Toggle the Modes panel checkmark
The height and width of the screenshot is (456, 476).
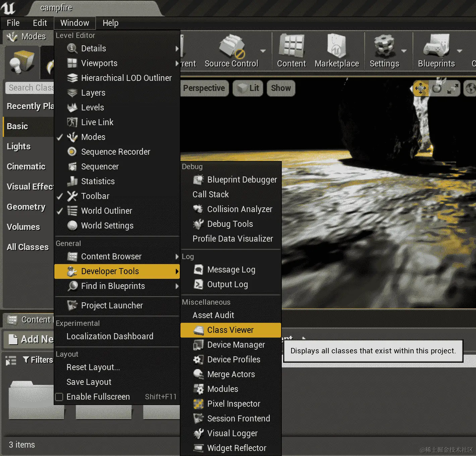pos(60,137)
